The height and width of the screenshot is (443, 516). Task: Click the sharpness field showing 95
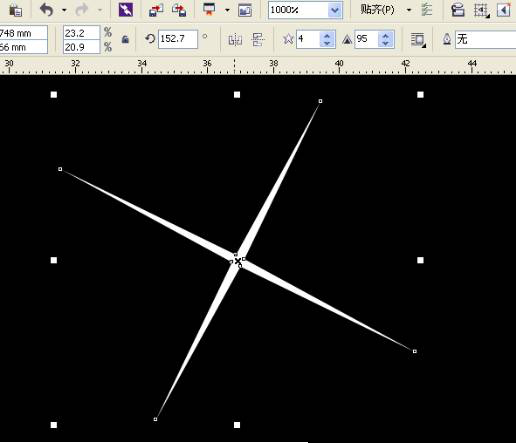click(x=366, y=39)
